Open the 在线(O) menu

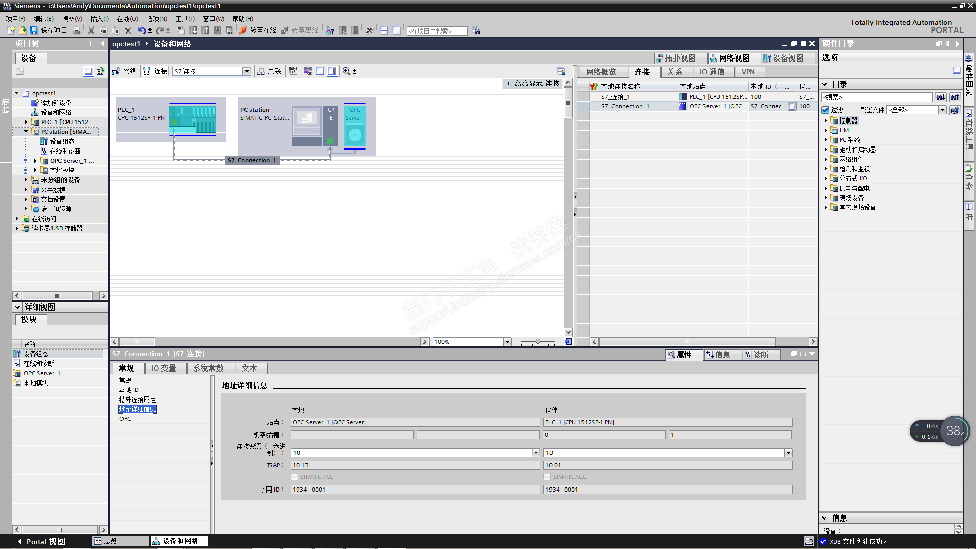(127, 19)
